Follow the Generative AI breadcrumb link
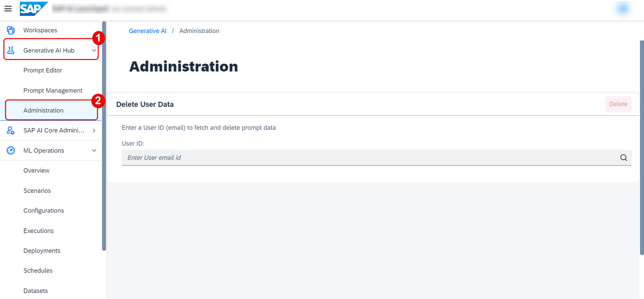 (148, 31)
